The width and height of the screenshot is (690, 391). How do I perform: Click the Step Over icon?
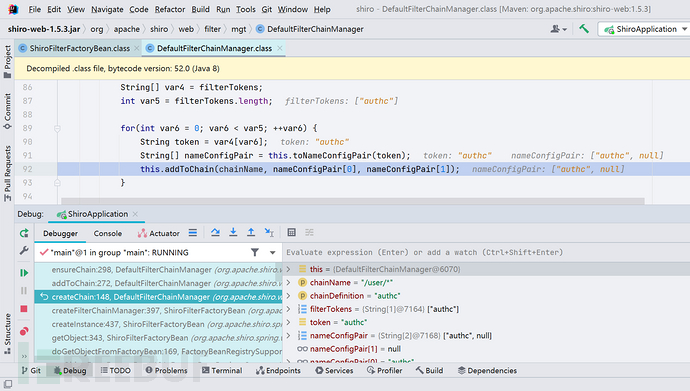(x=215, y=233)
